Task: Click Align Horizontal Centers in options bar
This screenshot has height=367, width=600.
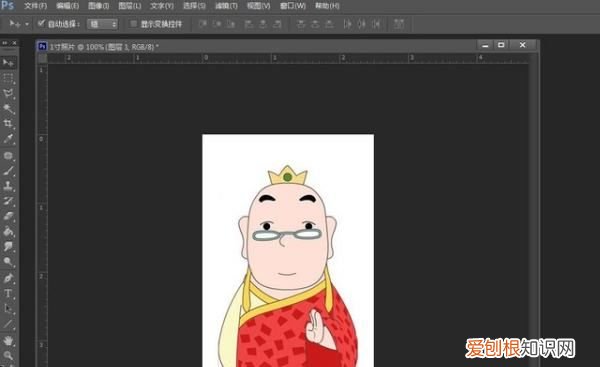Action: [x=263, y=24]
